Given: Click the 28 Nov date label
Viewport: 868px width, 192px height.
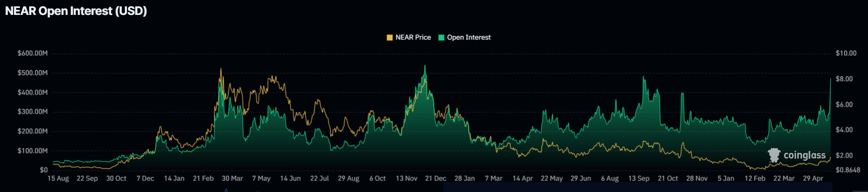Looking at the screenshot, I should [x=697, y=178].
